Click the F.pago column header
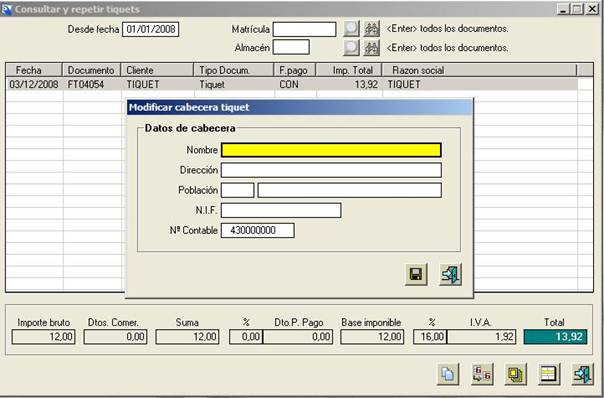The height and width of the screenshot is (398, 604). click(295, 70)
